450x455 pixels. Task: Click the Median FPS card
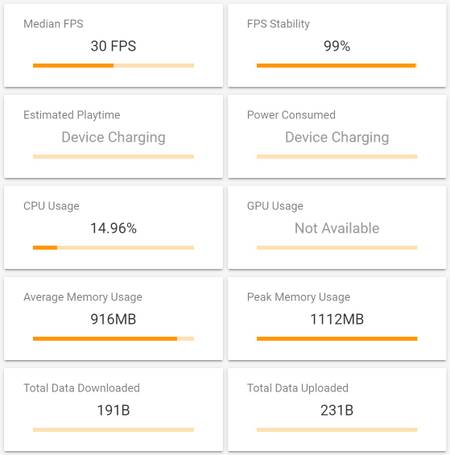coord(113,45)
